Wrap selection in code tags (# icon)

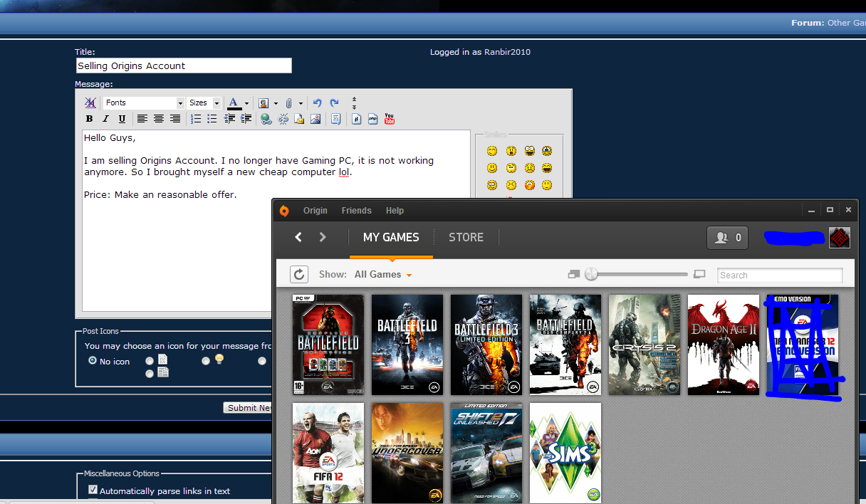[357, 119]
